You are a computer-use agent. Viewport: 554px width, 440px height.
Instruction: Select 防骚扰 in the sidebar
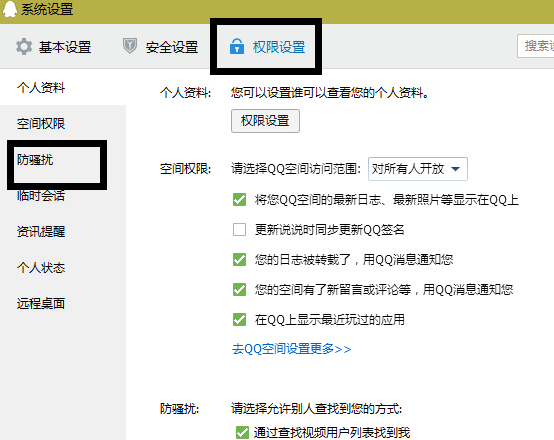[35, 160]
